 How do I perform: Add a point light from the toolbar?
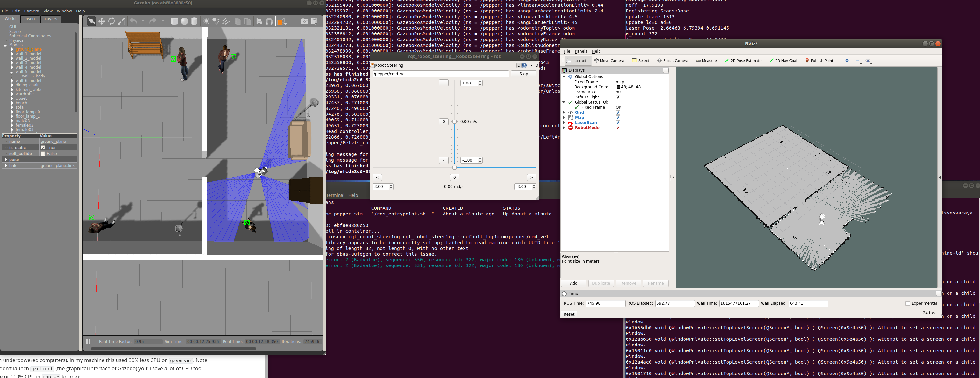[x=206, y=21]
